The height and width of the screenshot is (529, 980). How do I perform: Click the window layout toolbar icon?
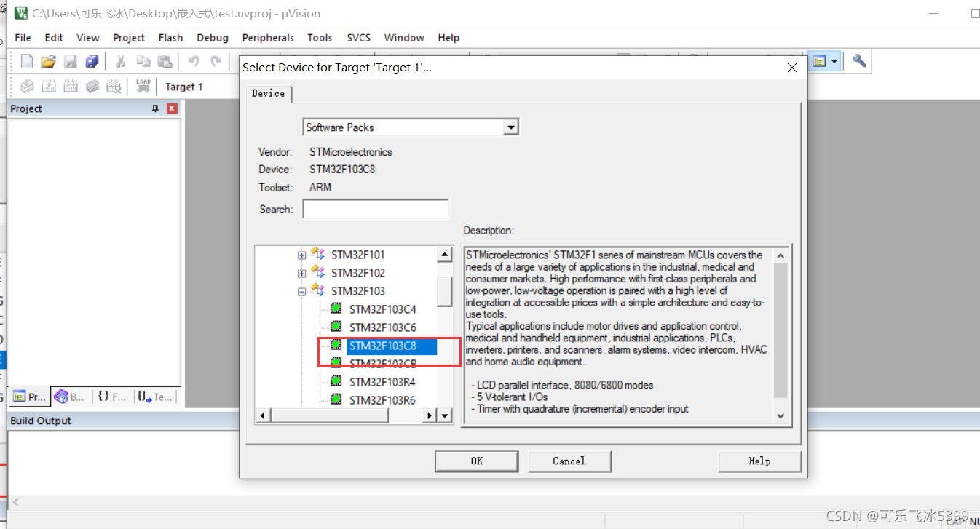coord(820,62)
